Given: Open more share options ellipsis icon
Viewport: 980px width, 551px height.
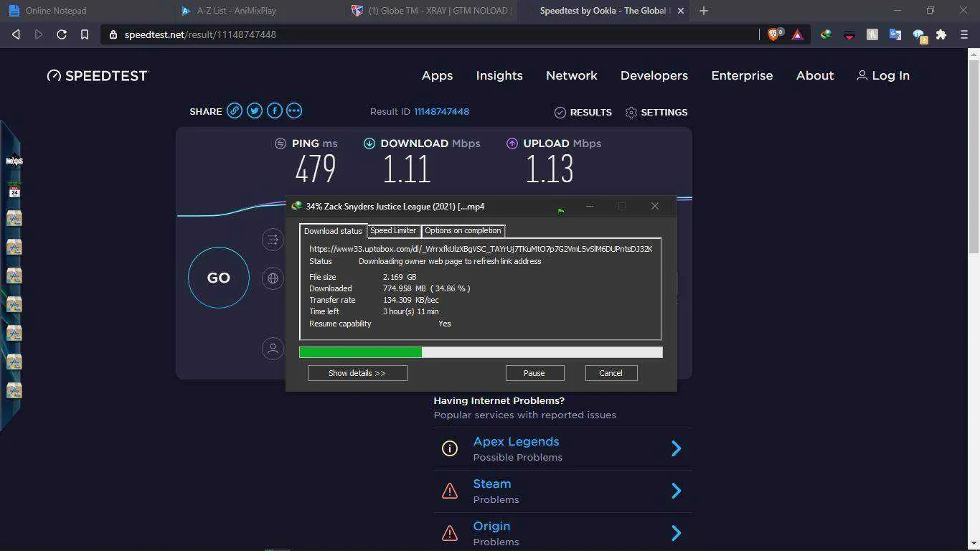Looking at the screenshot, I should pos(294,110).
